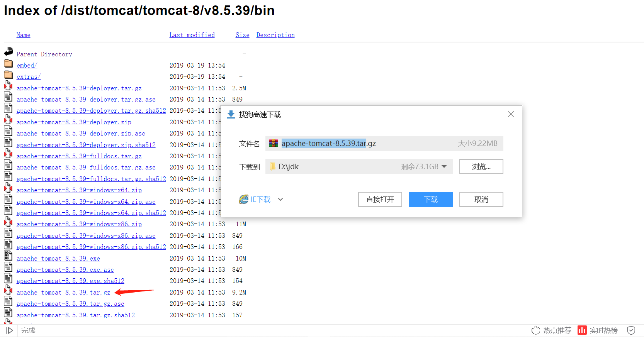Open the apache-tomcat-8.5.39.tar.gz.sha512 link
This screenshot has width=644, height=337.
[x=76, y=315]
